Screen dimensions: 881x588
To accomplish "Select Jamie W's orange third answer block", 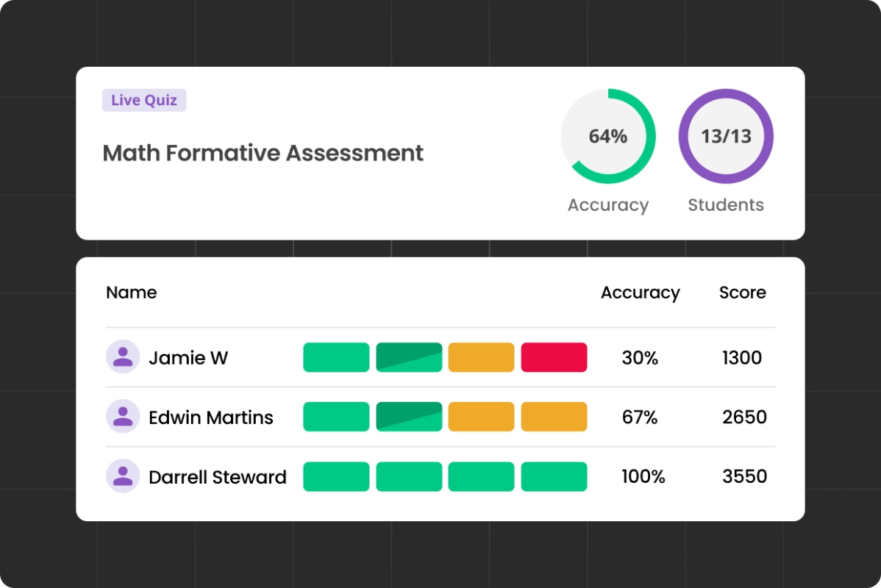I will click(x=481, y=357).
